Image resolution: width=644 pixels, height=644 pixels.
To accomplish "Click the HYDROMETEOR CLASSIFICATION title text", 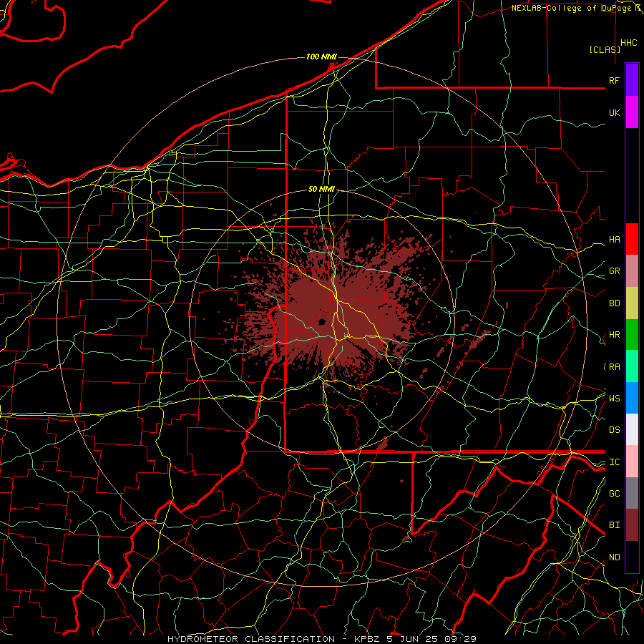I will tap(251, 639).
